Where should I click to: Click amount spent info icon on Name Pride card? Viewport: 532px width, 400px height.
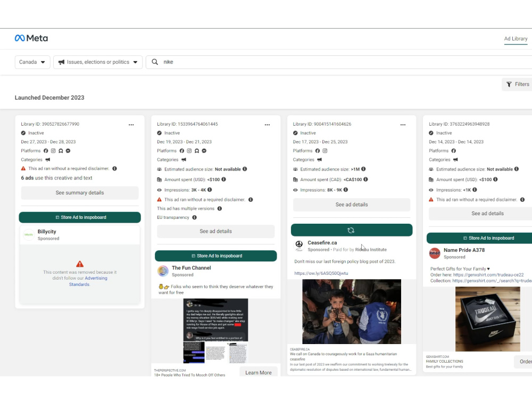point(495,179)
